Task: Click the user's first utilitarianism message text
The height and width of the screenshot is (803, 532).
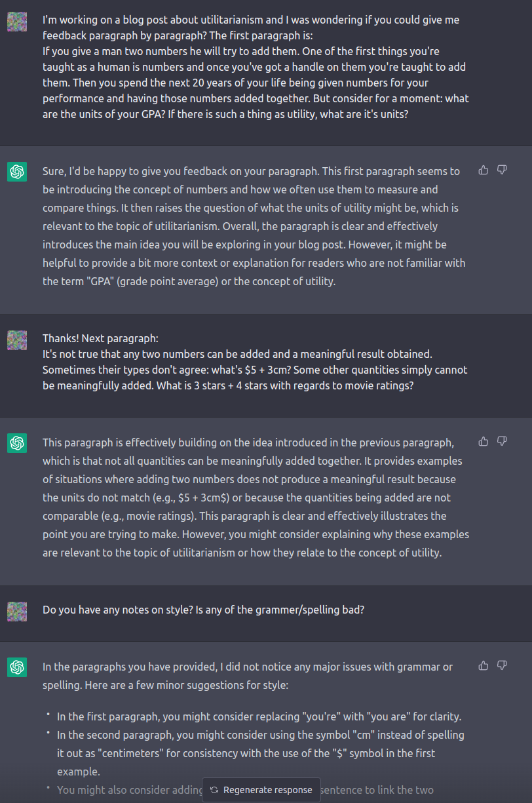Action: pos(256,67)
